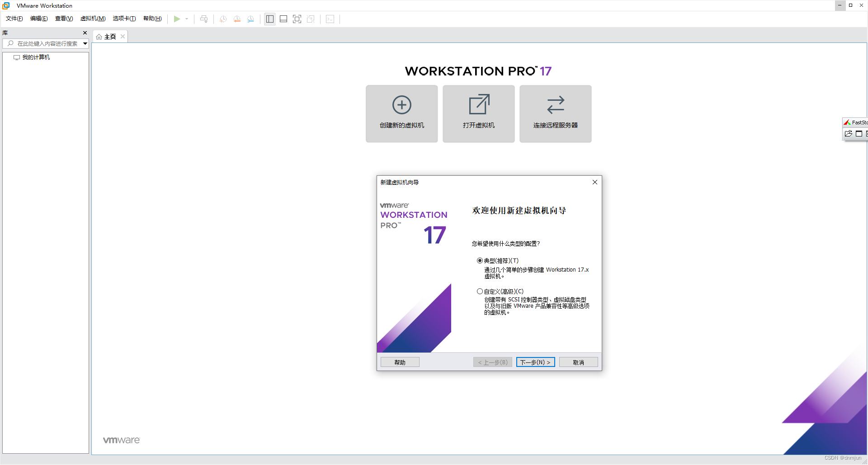Toggle the thumbnail bar view icon
This screenshot has width=868, height=465.
tap(283, 19)
